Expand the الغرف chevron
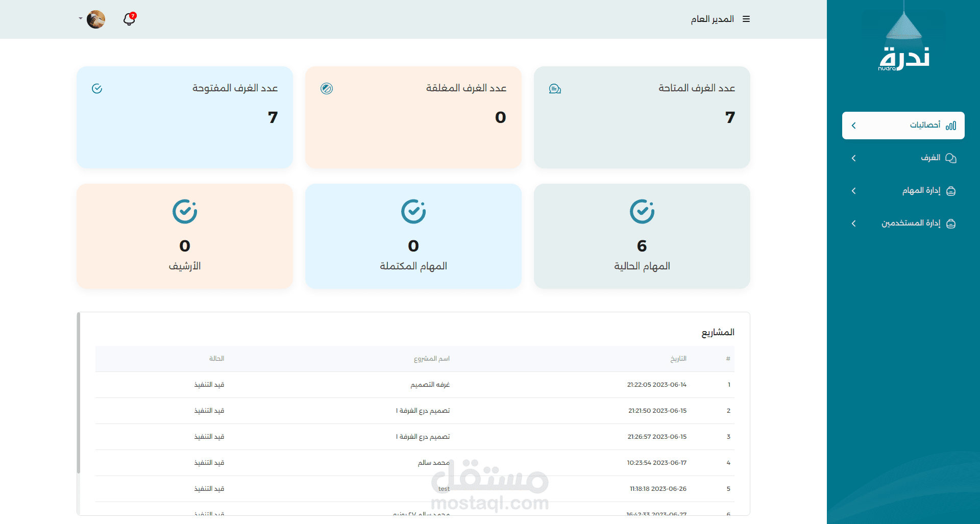980x524 pixels. coord(854,158)
